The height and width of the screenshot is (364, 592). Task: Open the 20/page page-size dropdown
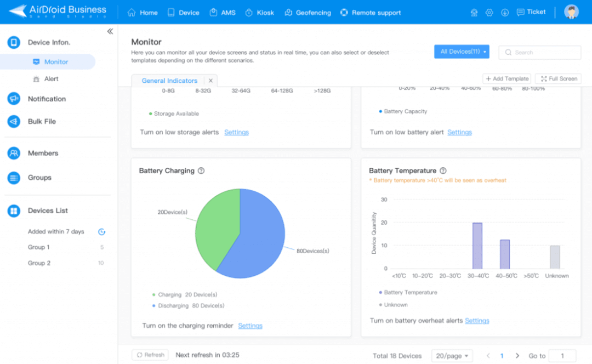coord(452,356)
